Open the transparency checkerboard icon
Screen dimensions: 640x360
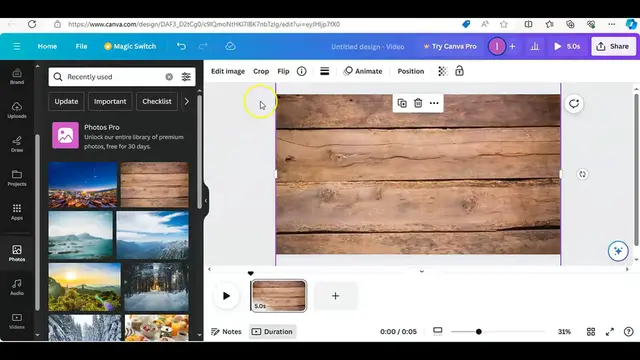coord(442,71)
